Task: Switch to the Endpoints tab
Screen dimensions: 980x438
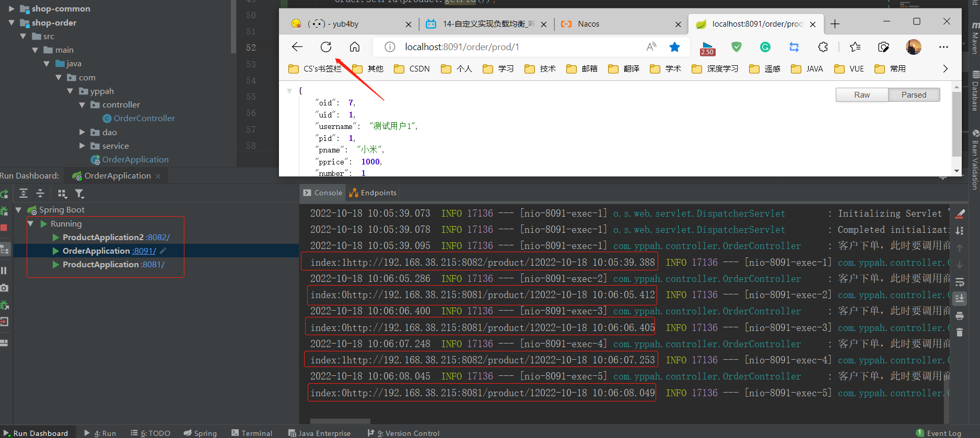Action: (x=373, y=193)
